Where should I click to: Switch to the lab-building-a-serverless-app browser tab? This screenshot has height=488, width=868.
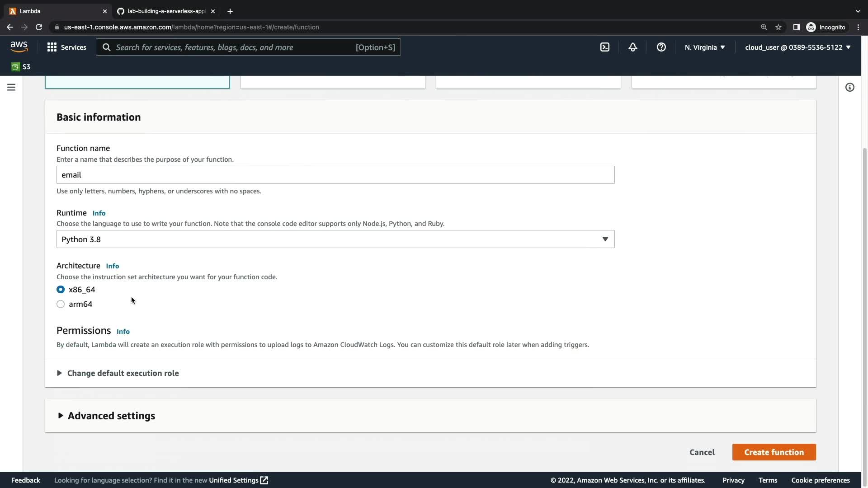tap(165, 11)
